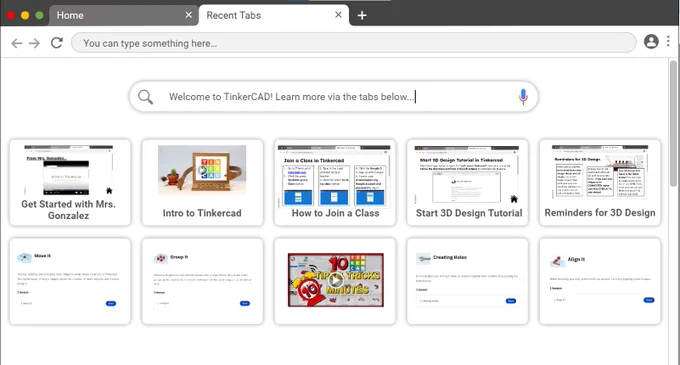Screen dimensions: 680x365
Task: Open the Creating Holes lesson card
Action: pyautogui.click(x=468, y=281)
